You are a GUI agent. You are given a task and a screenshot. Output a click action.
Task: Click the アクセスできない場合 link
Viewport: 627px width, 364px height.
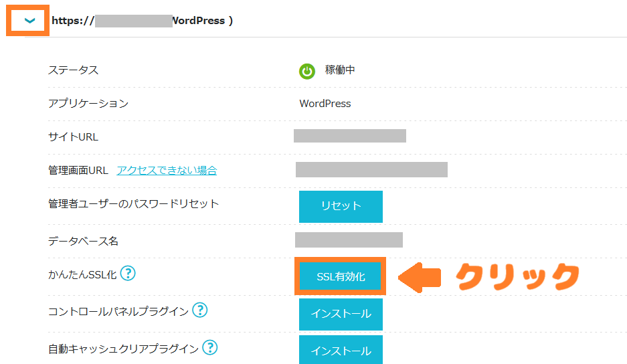click(167, 171)
